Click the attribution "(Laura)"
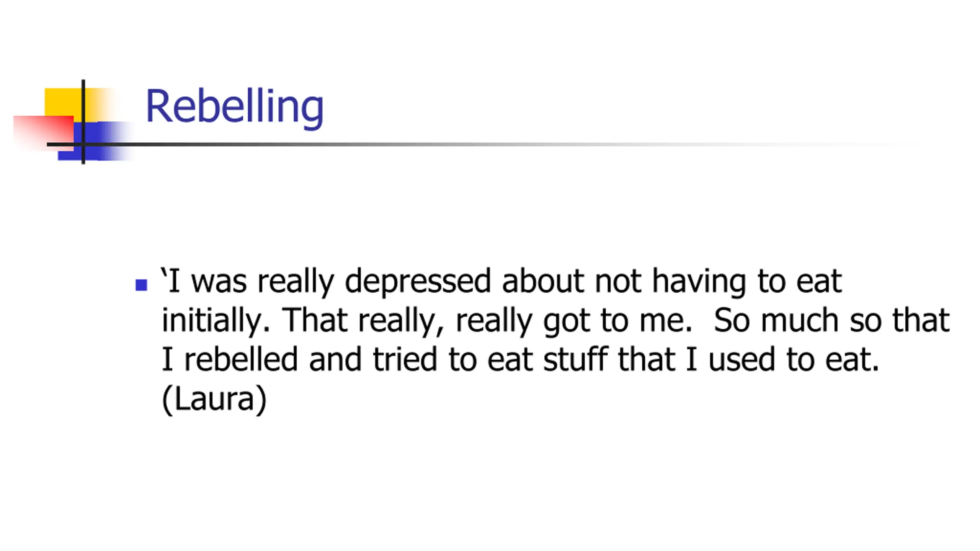 coord(214,399)
